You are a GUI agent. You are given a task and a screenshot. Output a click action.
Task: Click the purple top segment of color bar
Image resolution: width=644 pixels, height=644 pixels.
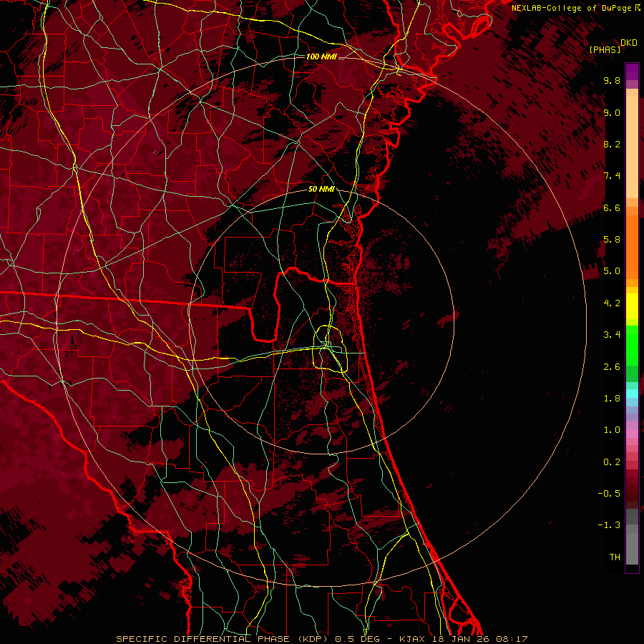coord(632,72)
